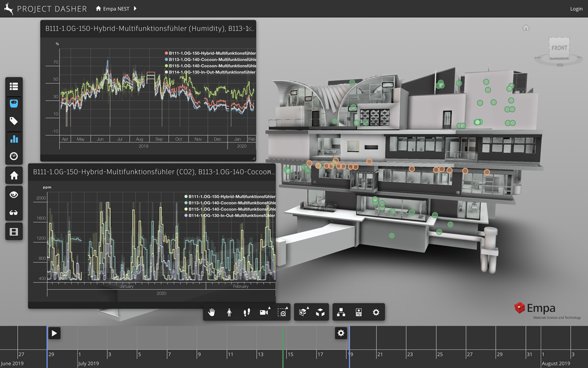
Task: Click the tag icon in the left sidebar
Action: [x=14, y=121]
